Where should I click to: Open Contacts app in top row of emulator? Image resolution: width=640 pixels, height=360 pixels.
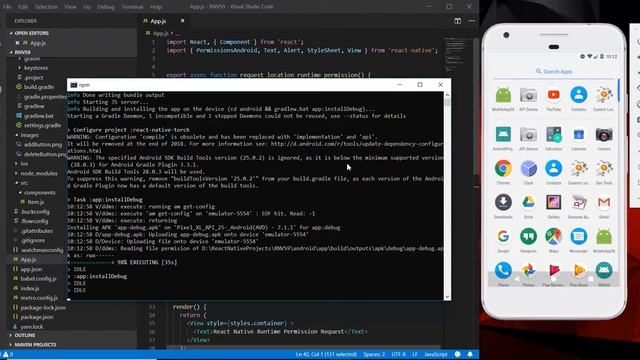[578, 95]
